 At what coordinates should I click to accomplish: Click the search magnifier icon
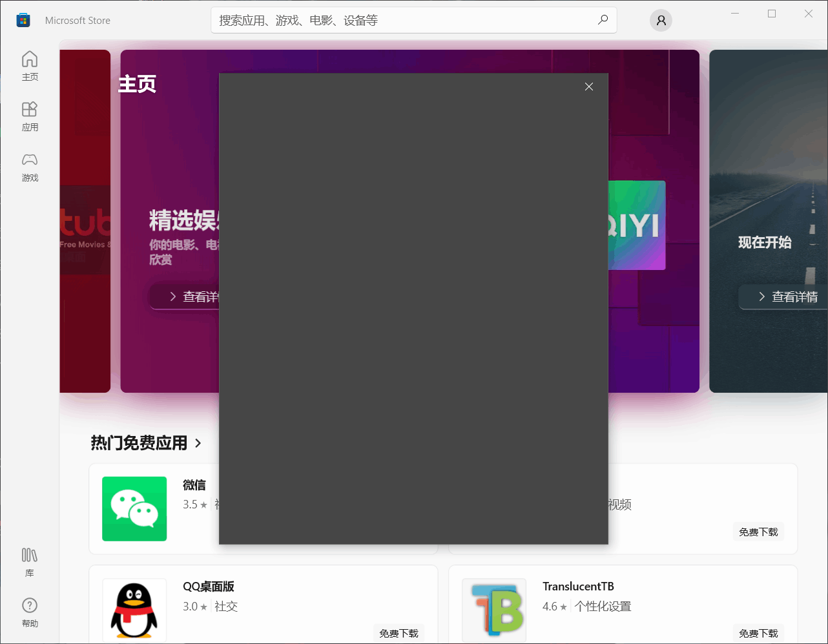click(603, 20)
